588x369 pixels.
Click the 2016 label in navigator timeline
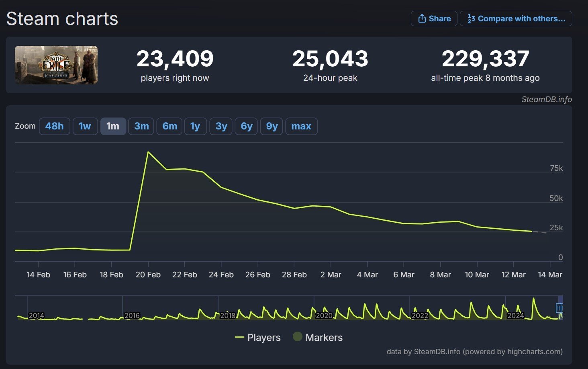click(132, 316)
